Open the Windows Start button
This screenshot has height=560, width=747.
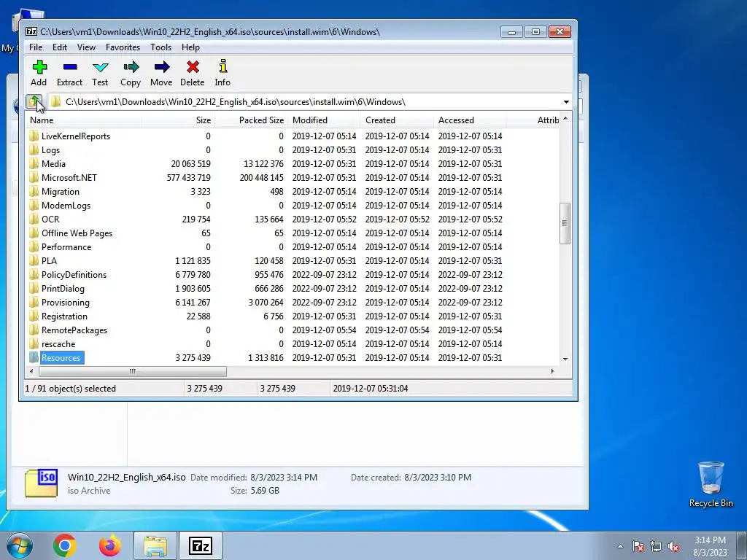[x=19, y=545]
